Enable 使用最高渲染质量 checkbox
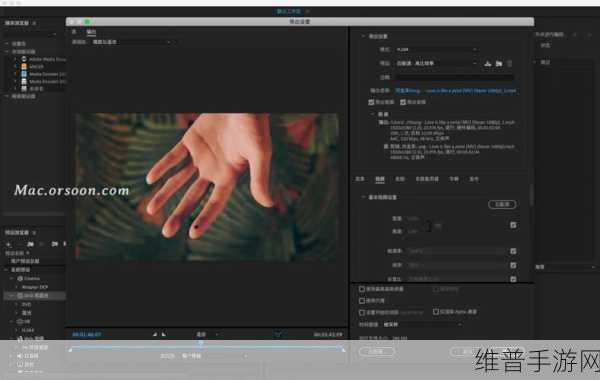The image size is (600, 380). click(362, 289)
